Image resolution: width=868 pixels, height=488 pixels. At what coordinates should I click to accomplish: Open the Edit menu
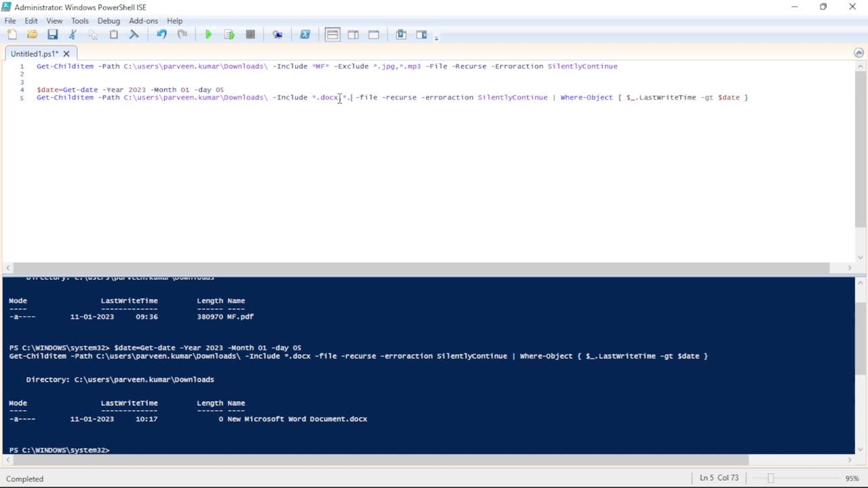coord(31,21)
